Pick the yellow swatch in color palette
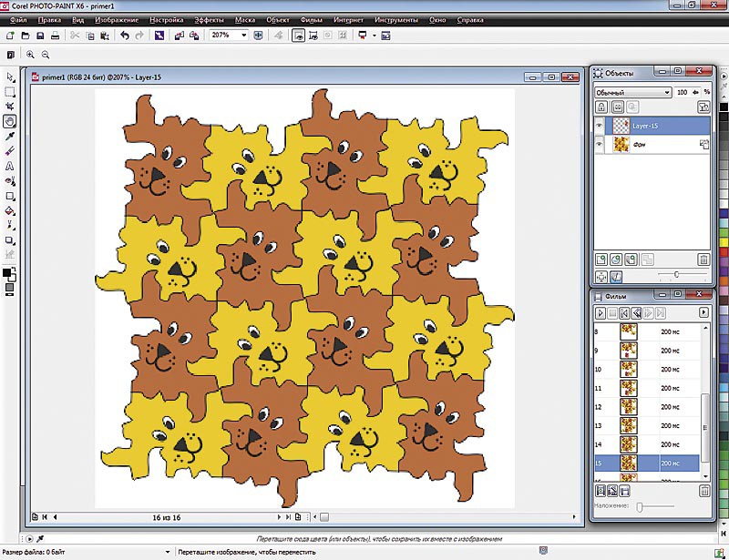 (724, 242)
